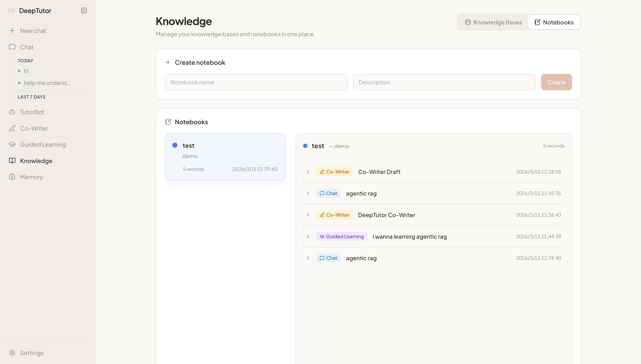The image size is (641, 364).
Task: Click the Create button
Action: 556,82
